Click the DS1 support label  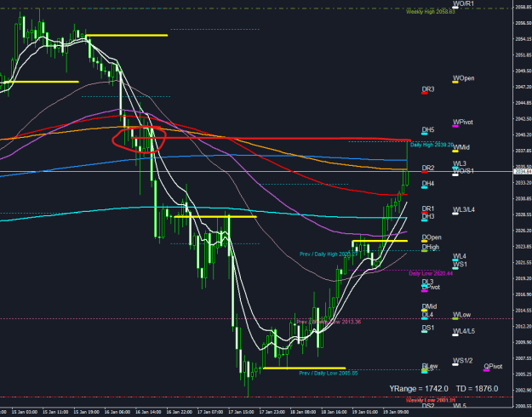[428, 328]
